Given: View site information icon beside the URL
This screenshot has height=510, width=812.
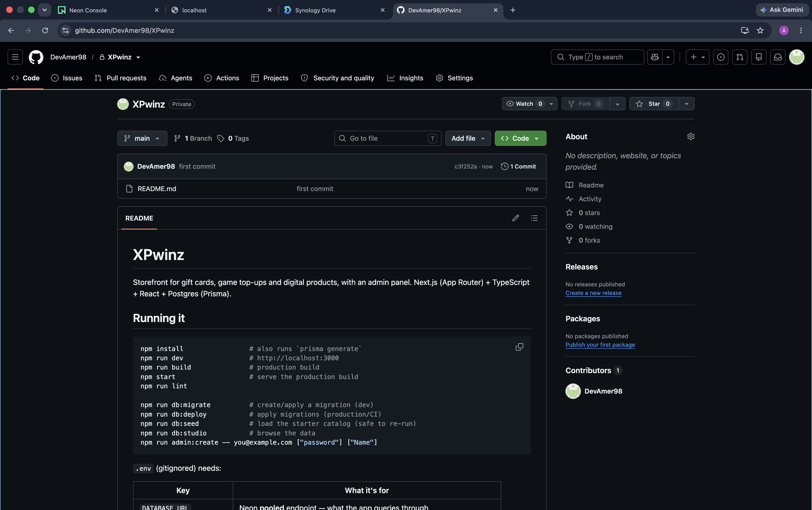Looking at the screenshot, I should (x=65, y=30).
